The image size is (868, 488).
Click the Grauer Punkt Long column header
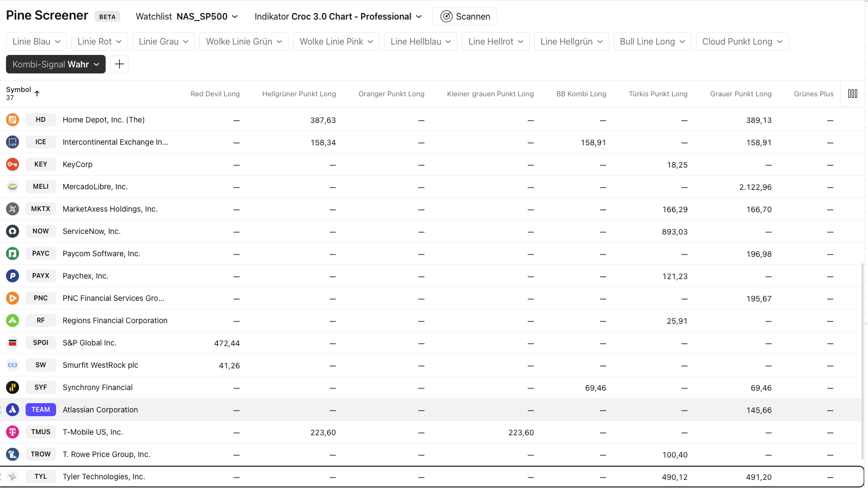point(741,94)
